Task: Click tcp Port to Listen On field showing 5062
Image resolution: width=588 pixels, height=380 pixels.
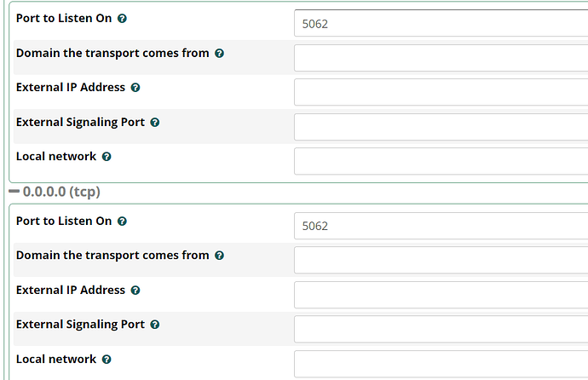Action: point(441,226)
